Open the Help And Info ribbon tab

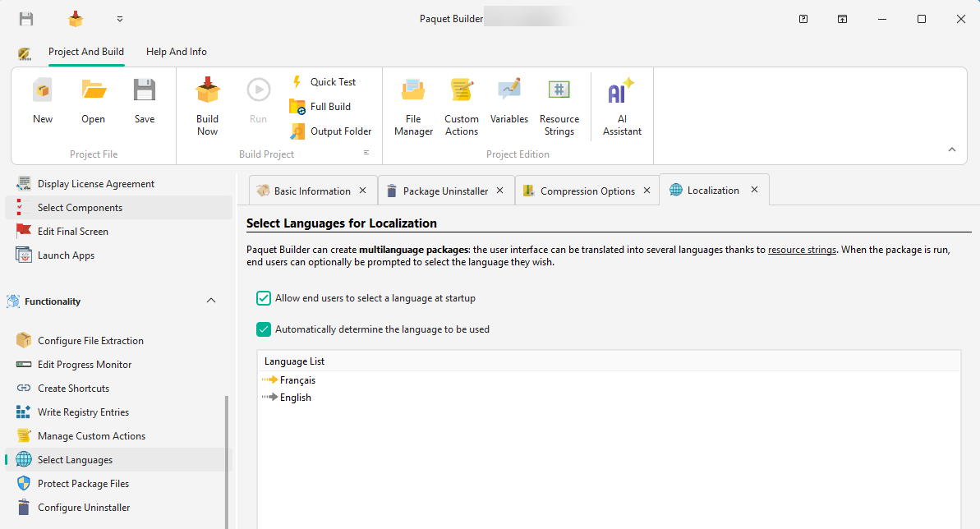point(176,51)
